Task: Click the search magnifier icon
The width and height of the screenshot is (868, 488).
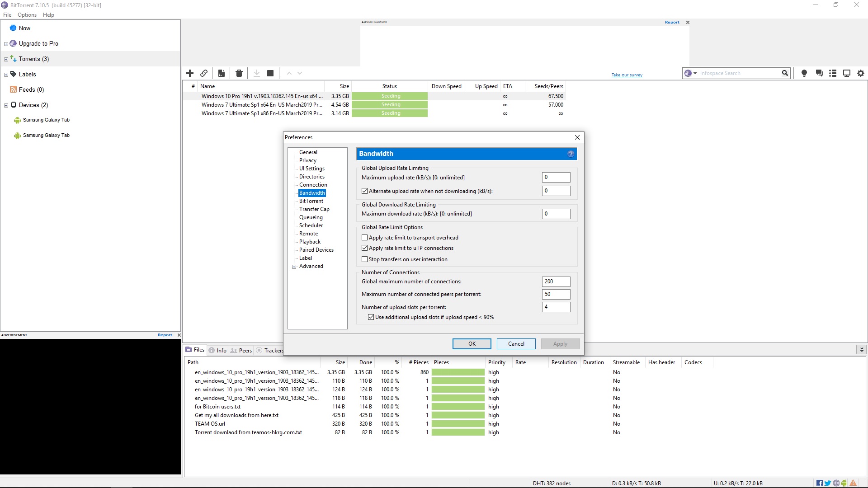Action: [785, 73]
